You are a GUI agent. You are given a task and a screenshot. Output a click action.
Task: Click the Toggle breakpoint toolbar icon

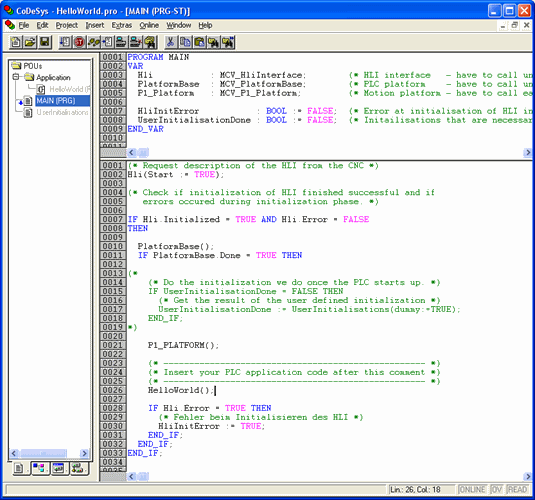tap(107, 42)
